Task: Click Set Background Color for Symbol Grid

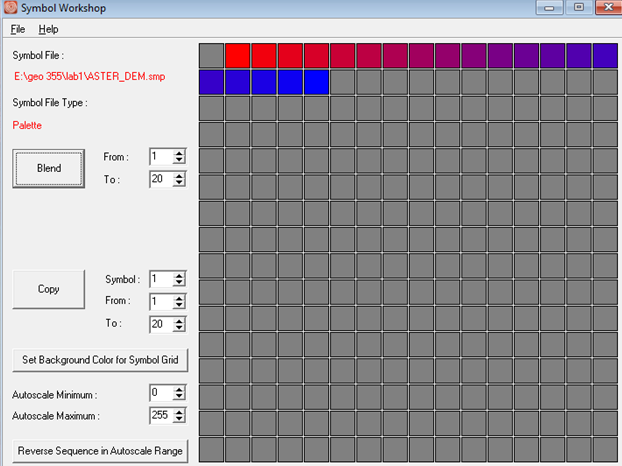Action: point(99,360)
